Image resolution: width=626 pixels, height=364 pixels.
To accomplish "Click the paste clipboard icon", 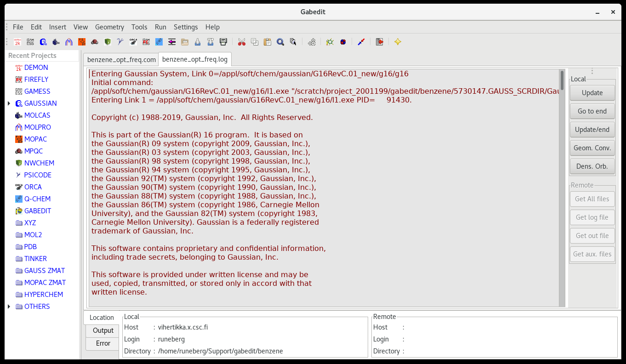I will [x=267, y=42].
